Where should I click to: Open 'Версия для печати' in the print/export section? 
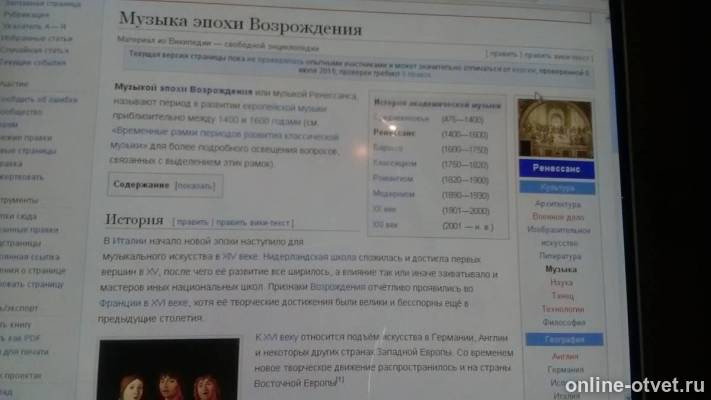[24, 351]
